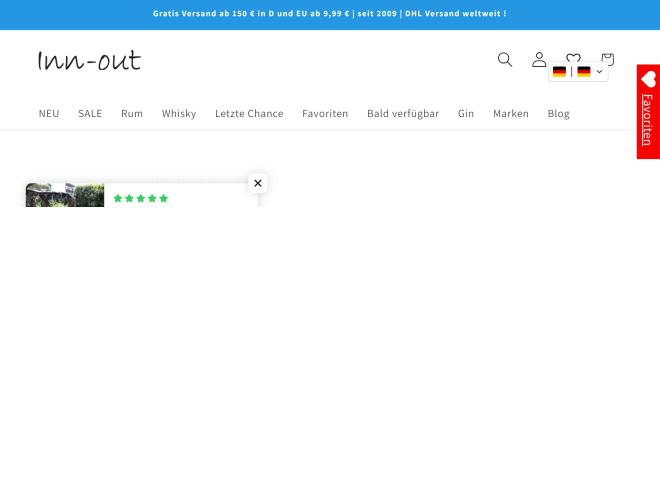Expand the language and country flag selector

coord(578,72)
